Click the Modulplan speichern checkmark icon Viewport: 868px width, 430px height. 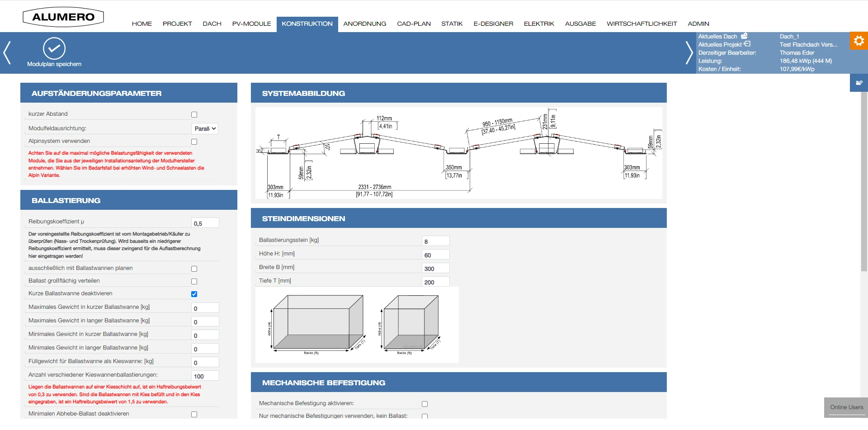[x=54, y=49]
